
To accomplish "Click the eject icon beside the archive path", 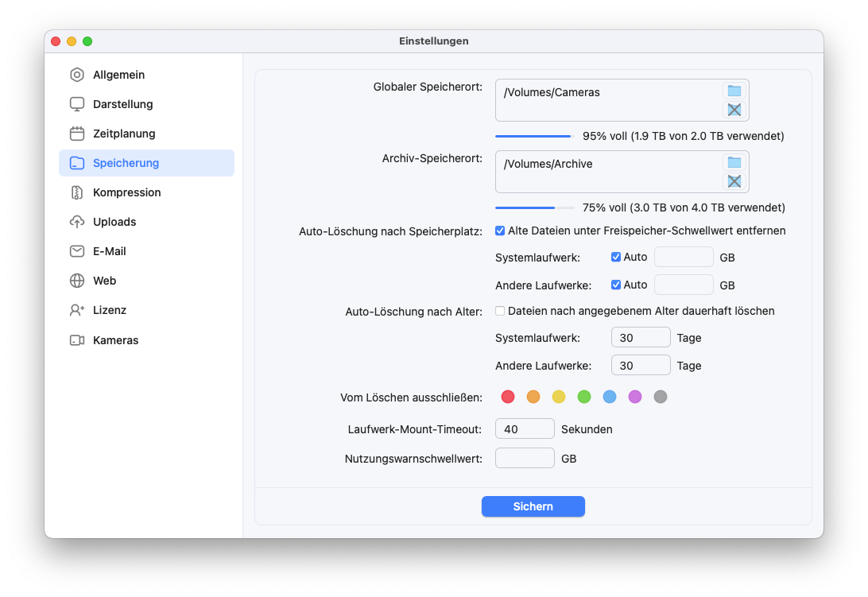I will click(734, 181).
